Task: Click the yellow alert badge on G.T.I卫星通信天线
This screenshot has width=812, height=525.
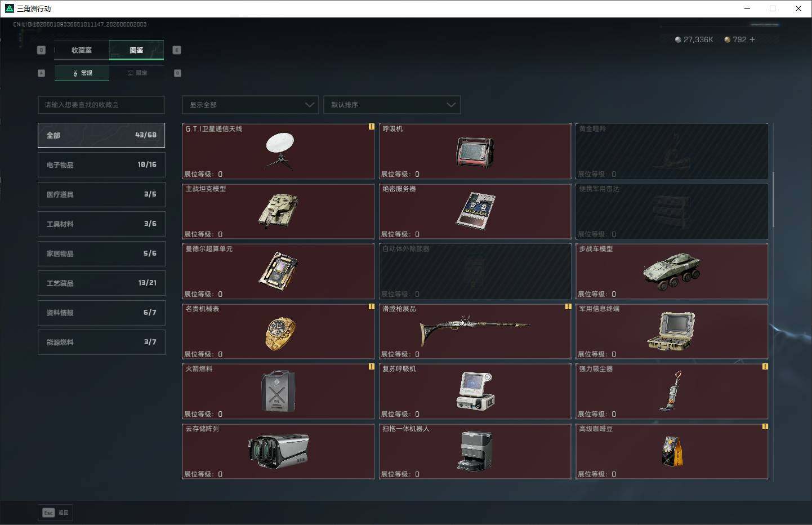Action: pyautogui.click(x=371, y=127)
